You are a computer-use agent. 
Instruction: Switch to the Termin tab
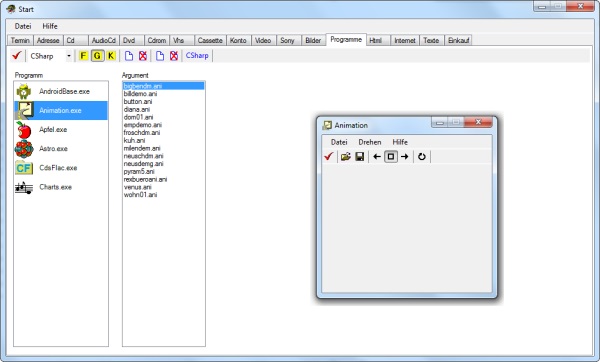20,41
